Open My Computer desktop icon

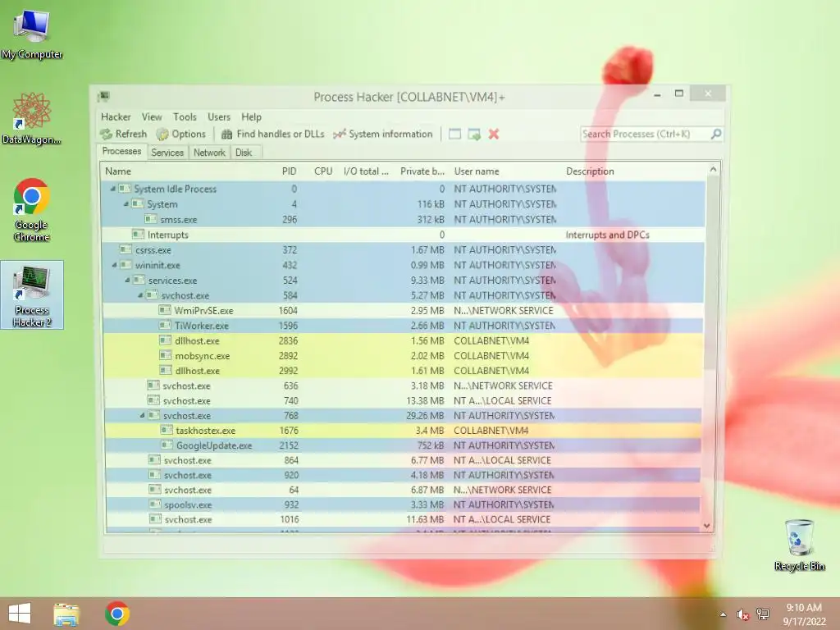32,34
